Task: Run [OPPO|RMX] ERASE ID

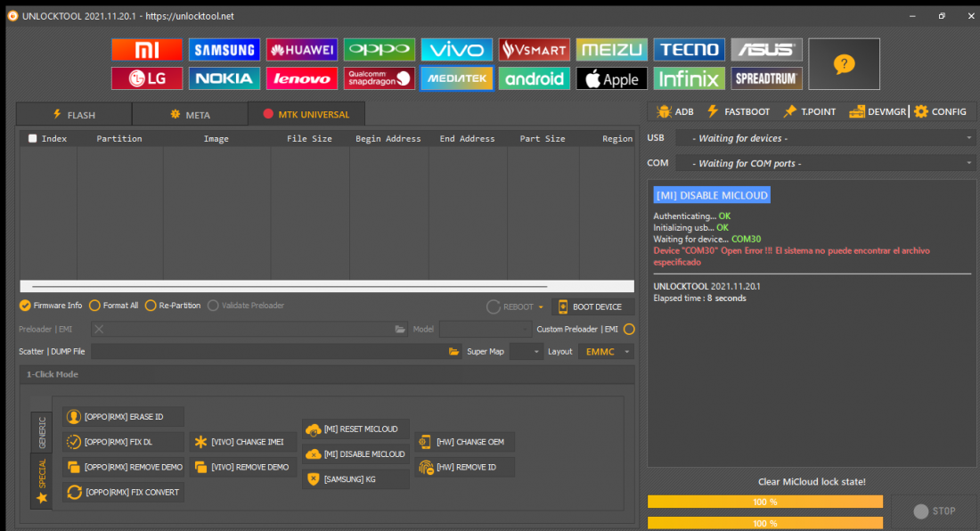Action: [x=123, y=417]
